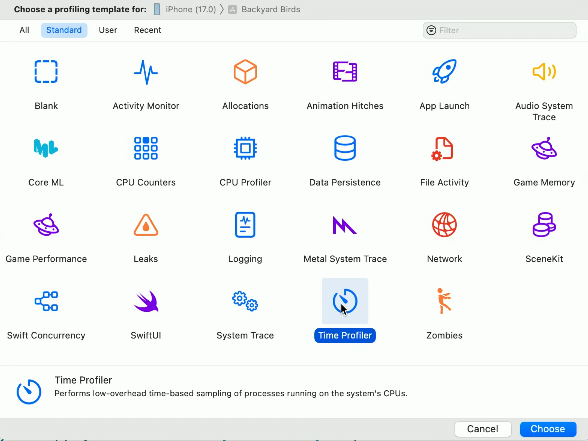The width and height of the screenshot is (588, 441).
Task: Pick the SwiftUI bird icon
Action: (x=146, y=301)
